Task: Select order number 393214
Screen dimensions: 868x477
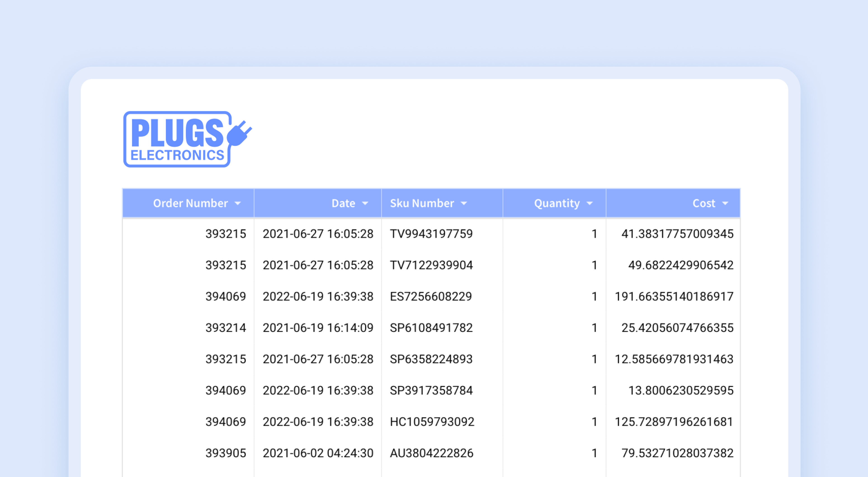Action: [x=226, y=327]
